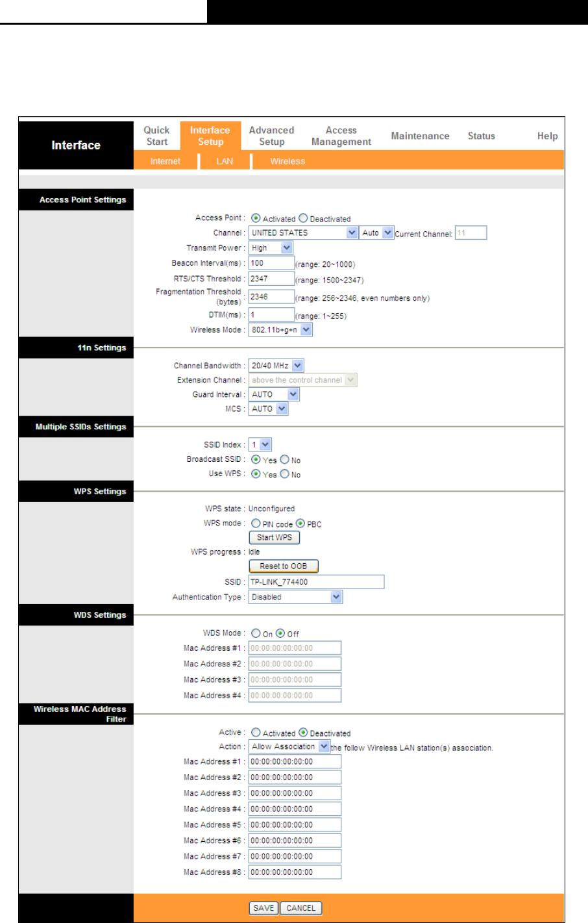Open the Maintenance tab
Screen dimensions: 588x923
420,136
